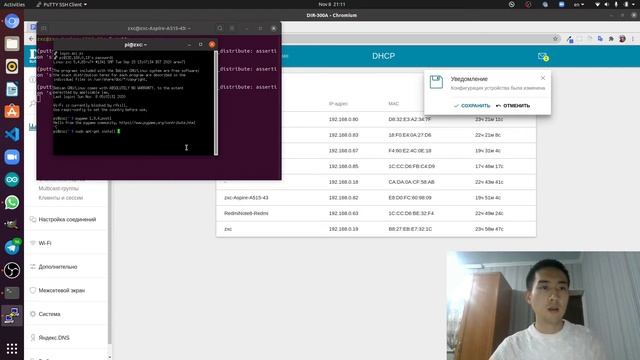Open Настройка соединений in the router sidebar
This screenshot has width=640, height=360.
[63, 220]
